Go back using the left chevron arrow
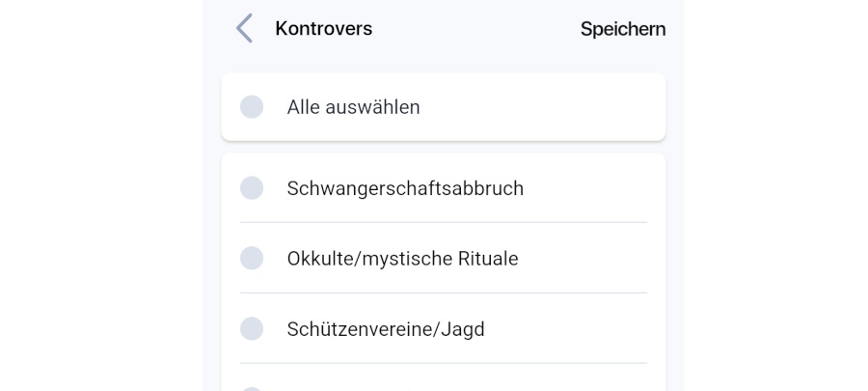868x391 pixels. tap(244, 29)
